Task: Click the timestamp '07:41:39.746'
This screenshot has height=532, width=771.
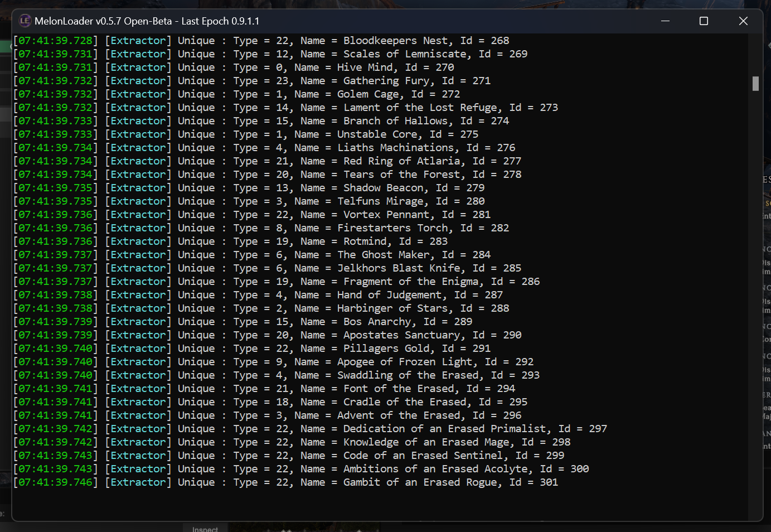Action: [56, 482]
